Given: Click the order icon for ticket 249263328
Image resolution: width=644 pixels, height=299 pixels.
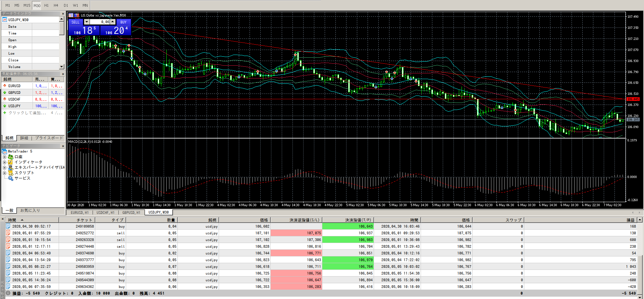Looking at the screenshot, I should [x=8, y=240].
